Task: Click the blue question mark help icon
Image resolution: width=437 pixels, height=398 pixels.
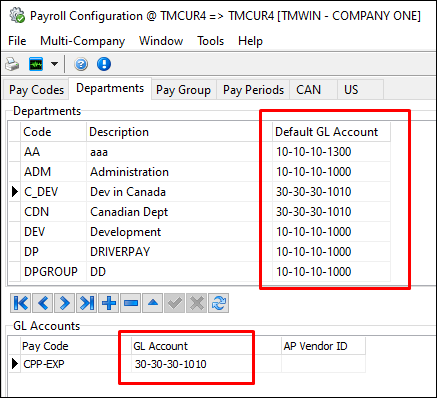Action: click(x=81, y=64)
